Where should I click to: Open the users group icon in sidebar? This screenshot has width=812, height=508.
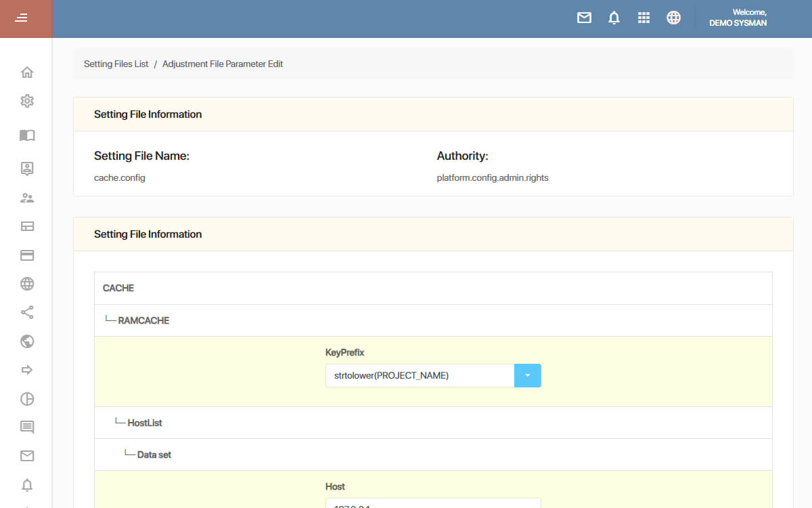tap(27, 198)
